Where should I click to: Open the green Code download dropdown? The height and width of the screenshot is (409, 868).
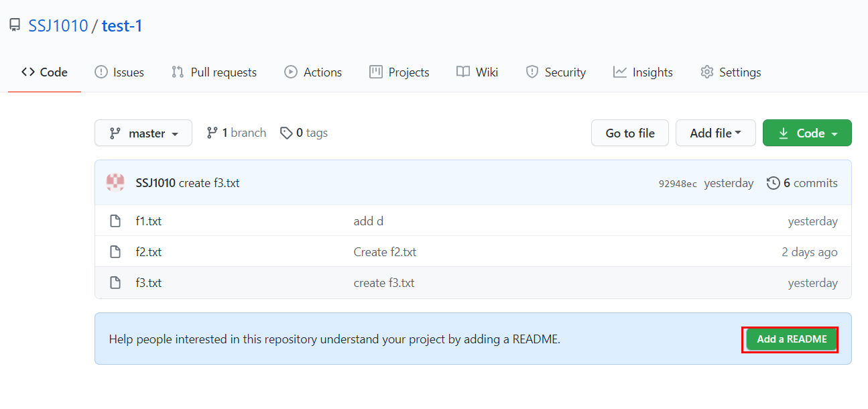point(807,133)
